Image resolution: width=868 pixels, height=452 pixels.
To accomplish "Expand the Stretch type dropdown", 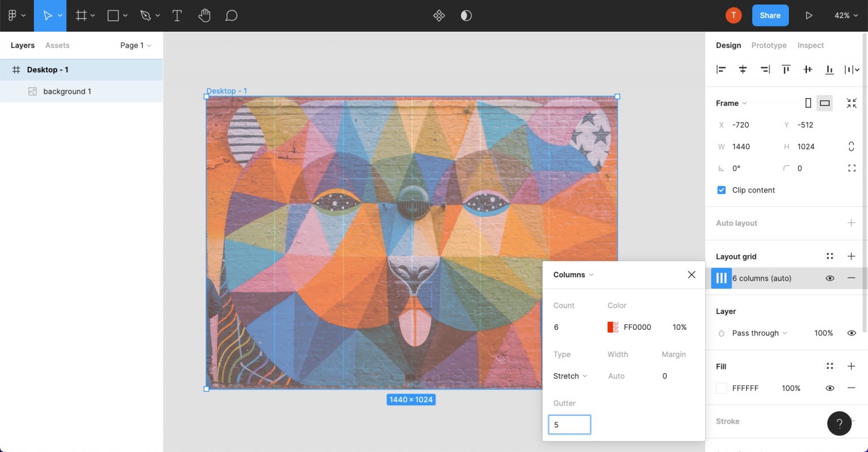I will (x=570, y=376).
